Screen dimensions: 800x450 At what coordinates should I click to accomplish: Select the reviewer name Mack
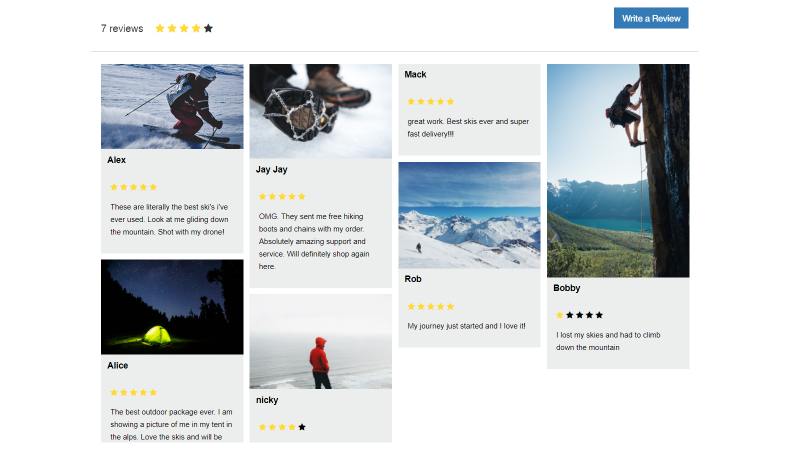tap(415, 74)
